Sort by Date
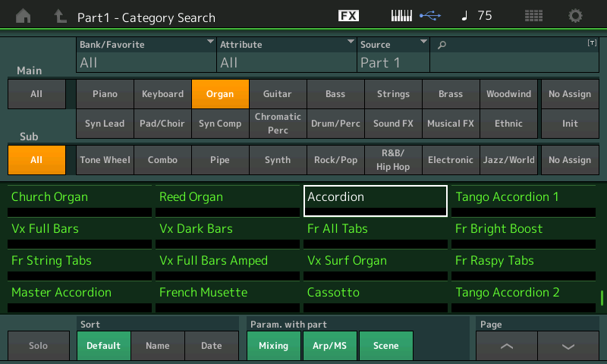The height and width of the screenshot is (364, 607). pyautogui.click(x=212, y=346)
